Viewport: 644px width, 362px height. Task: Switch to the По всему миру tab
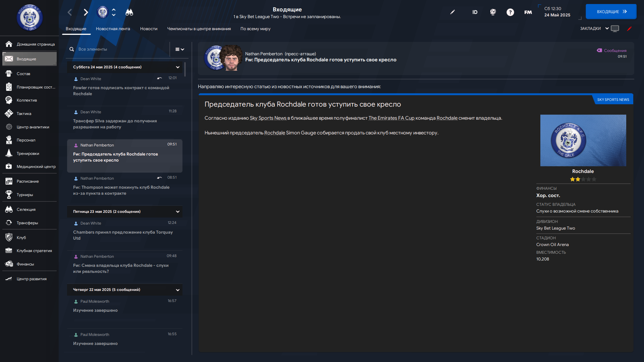click(255, 29)
